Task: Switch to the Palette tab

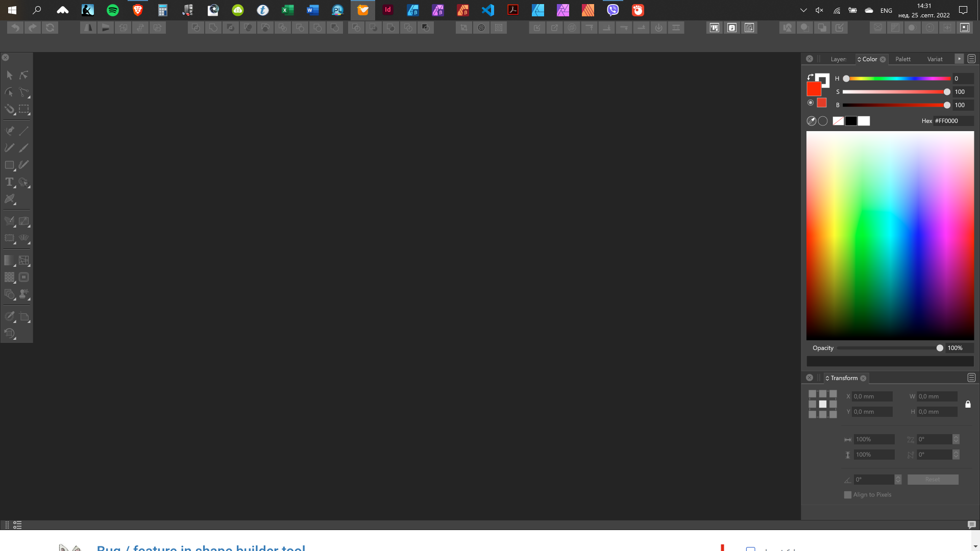Action: [902, 59]
